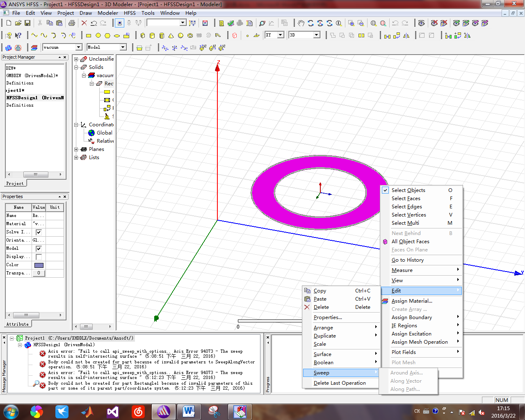This screenshot has height=420, width=525.
Task: Toggle the Solve Inside checkbox
Action: [39, 232]
